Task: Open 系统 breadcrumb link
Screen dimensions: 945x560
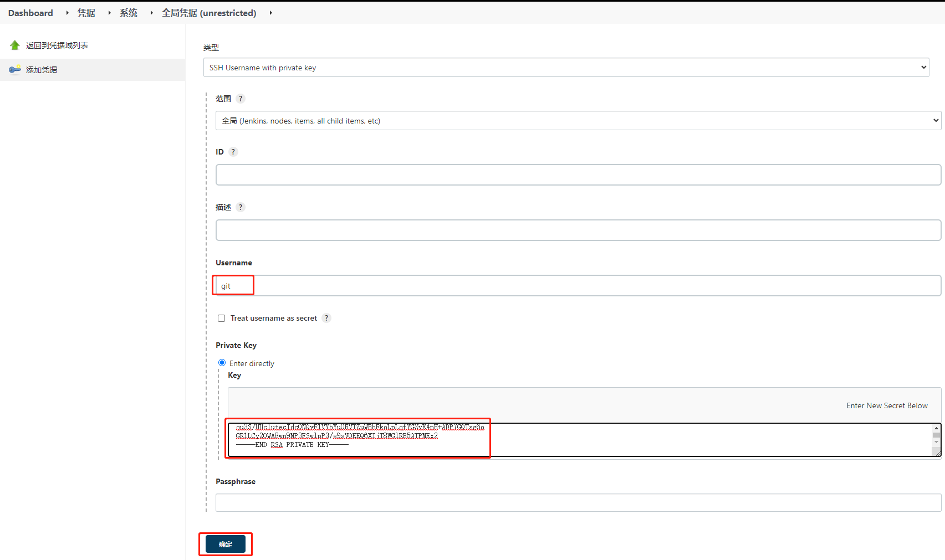Action: coord(129,13)
